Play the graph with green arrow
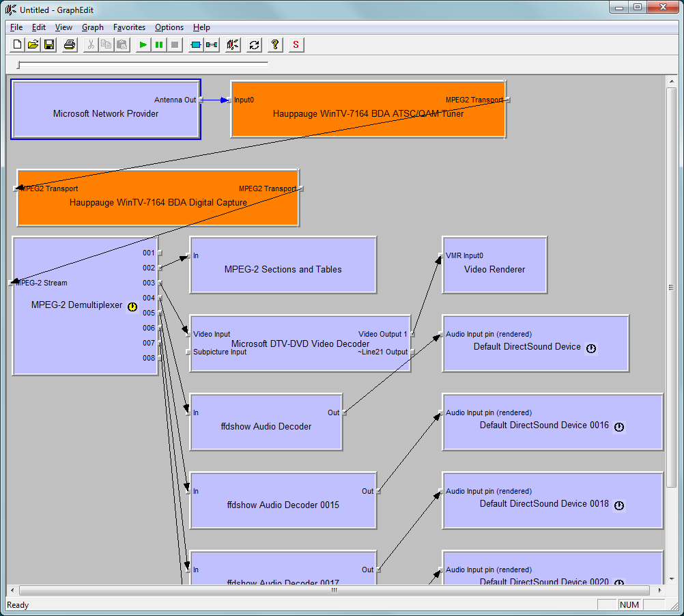This screenshot has width=684, height=616. point(143,44)
